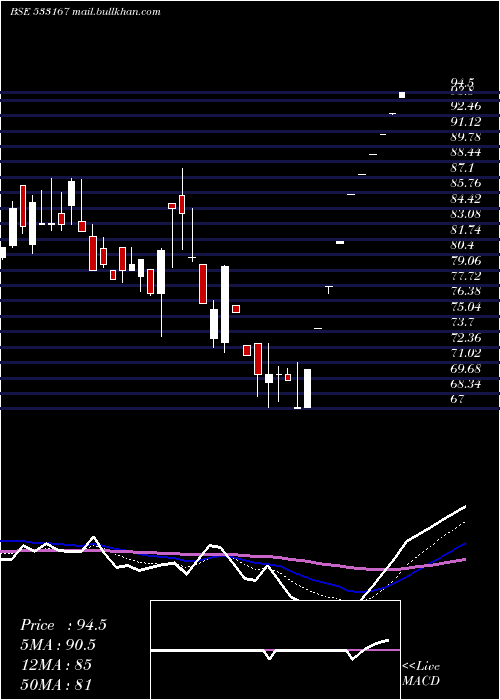
Task: Click the 73.7 price axis label
Action: pyautogui.click(x=462, y=322)
